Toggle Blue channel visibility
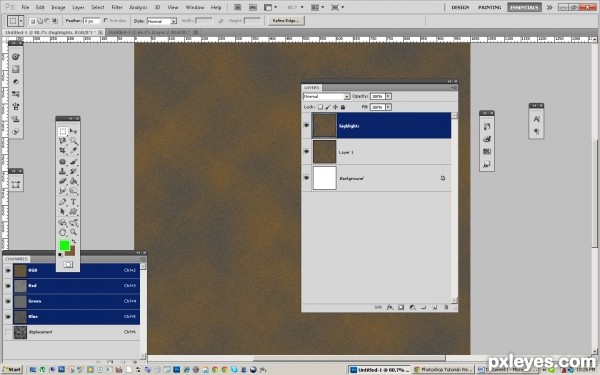The width and height of the screenshot is (600, 375). (8, 316)
